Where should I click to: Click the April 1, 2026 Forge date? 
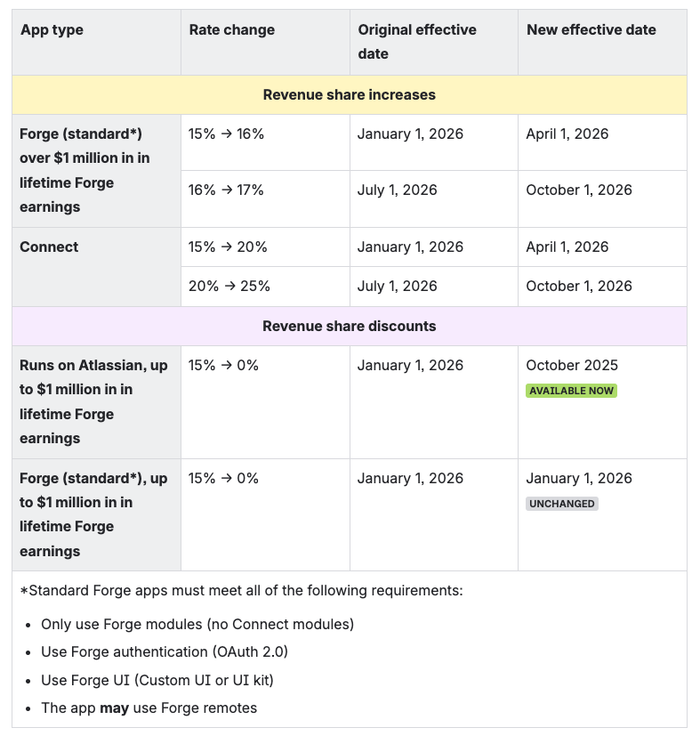[567, 134]
